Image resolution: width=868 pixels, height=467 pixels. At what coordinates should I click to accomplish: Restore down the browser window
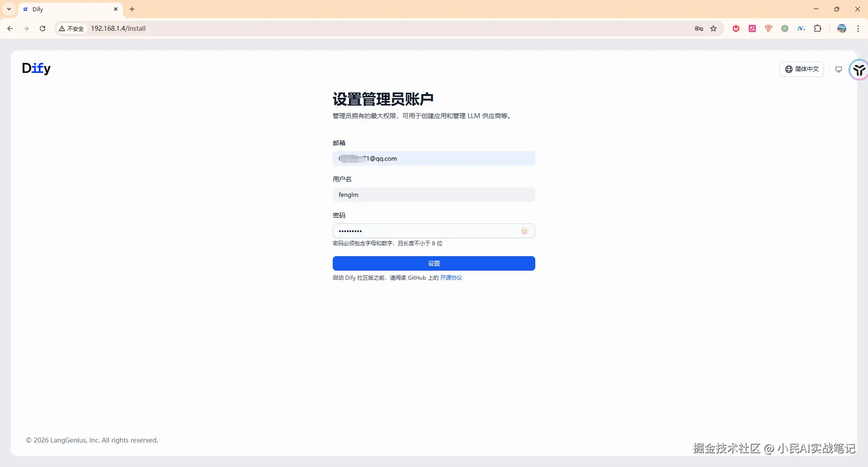(x=837, y=9)
